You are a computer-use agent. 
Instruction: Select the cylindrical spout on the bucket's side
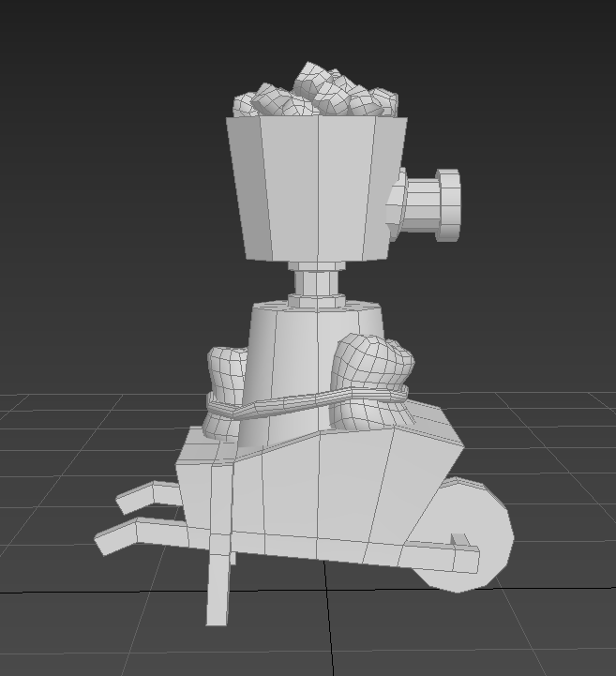[x=425, y=204]
